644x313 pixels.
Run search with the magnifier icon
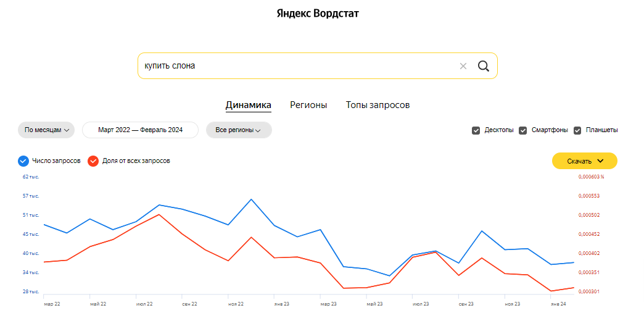pyautogui.click(x=484, y=66)
